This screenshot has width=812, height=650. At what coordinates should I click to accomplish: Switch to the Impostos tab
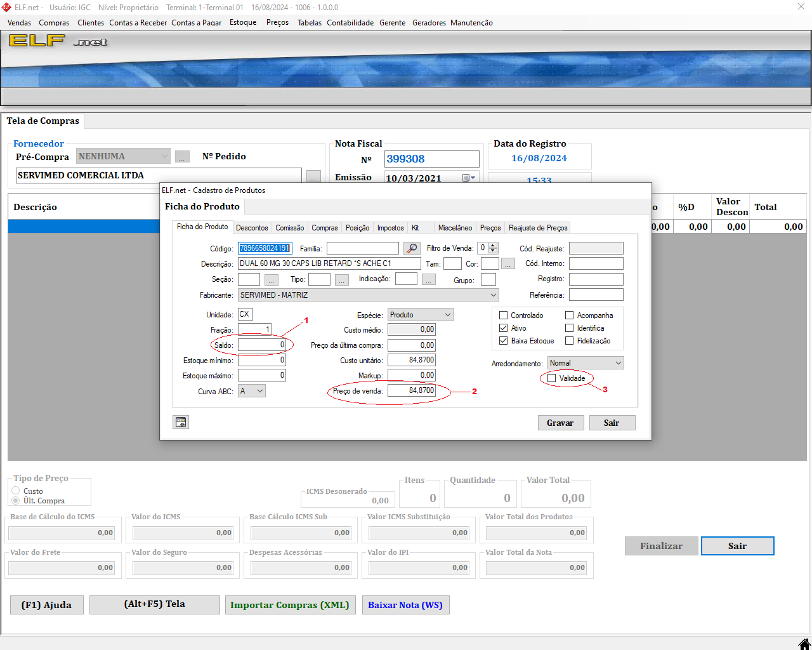pos(390,228)
